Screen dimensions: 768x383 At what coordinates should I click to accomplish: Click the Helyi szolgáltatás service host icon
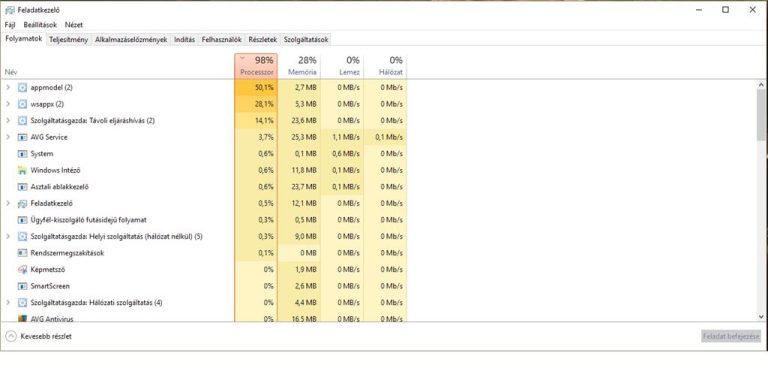(22, 237)
